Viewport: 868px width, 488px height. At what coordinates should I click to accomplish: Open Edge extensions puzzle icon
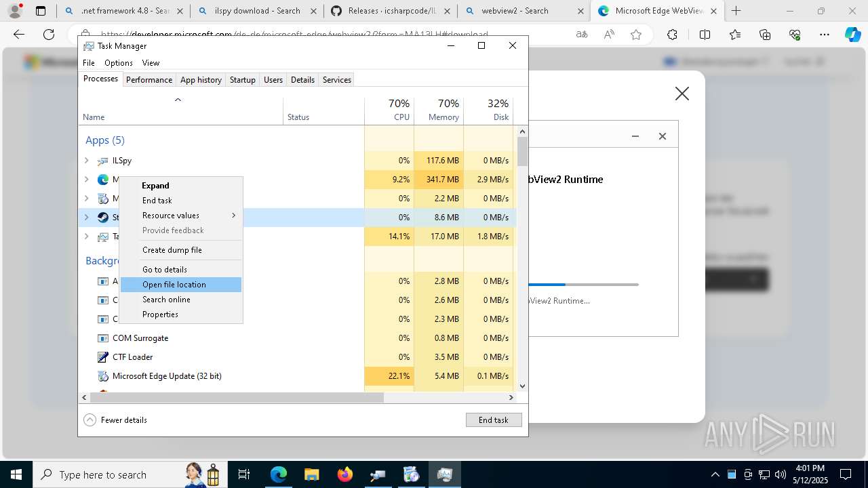point(672,35)
